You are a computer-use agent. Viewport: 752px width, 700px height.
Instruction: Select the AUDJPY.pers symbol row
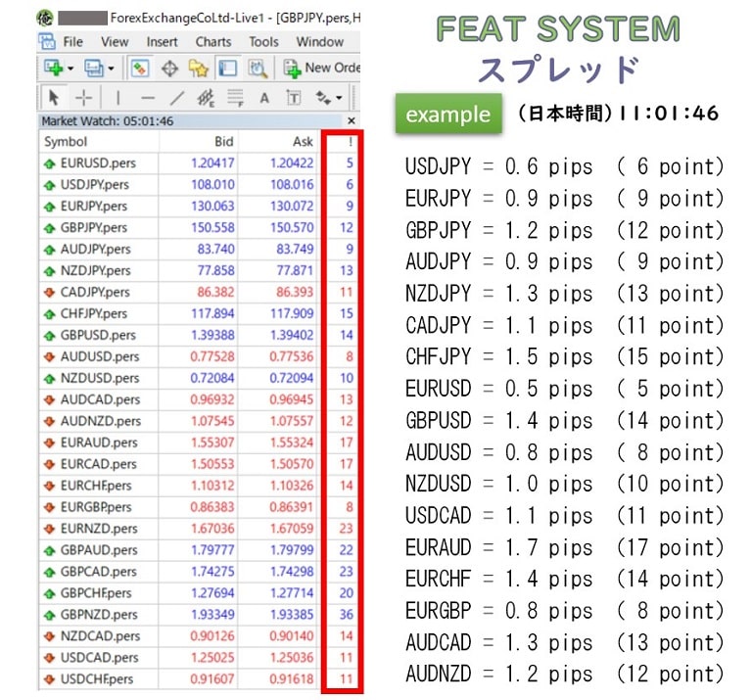pos(199,250)
